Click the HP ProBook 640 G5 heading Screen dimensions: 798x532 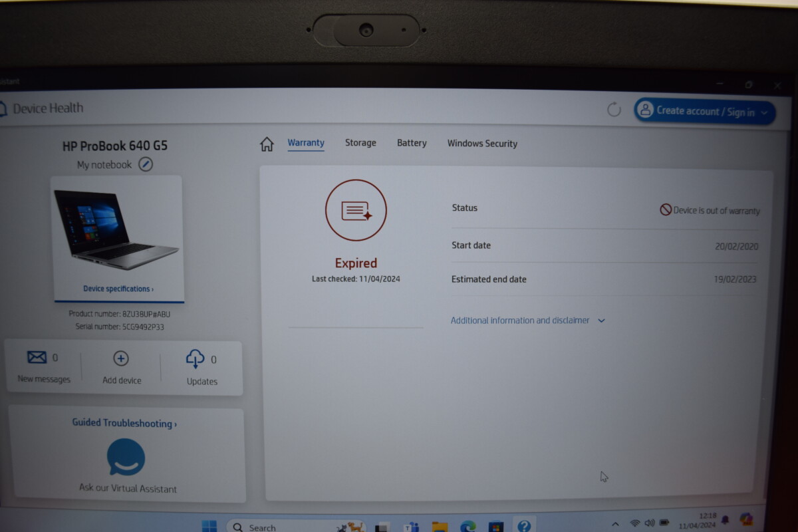(x=115, y=146)
